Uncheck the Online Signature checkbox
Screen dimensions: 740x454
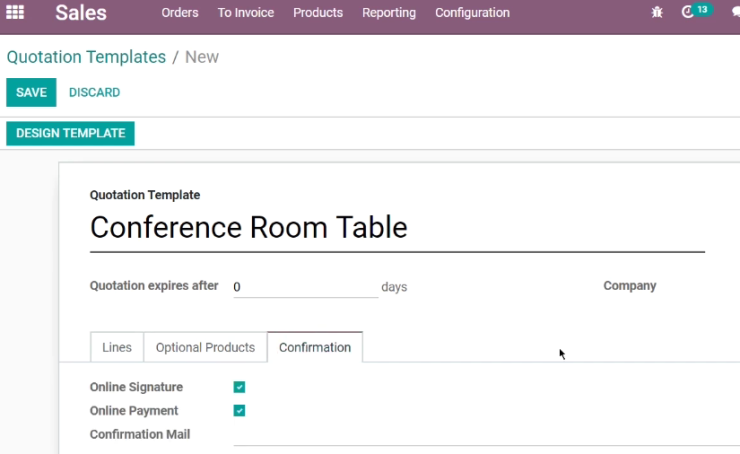[x=239, y=387]
